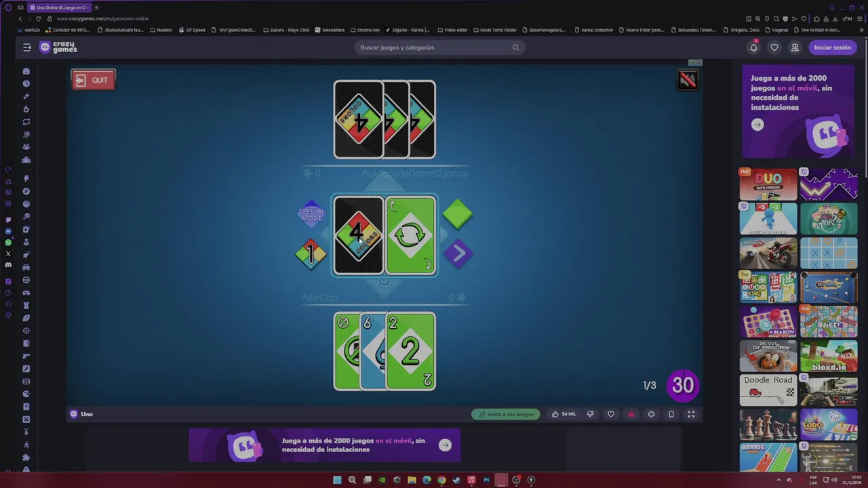Click the Uno title label below game
868x488 pixels.
click(x=87, y=414)
